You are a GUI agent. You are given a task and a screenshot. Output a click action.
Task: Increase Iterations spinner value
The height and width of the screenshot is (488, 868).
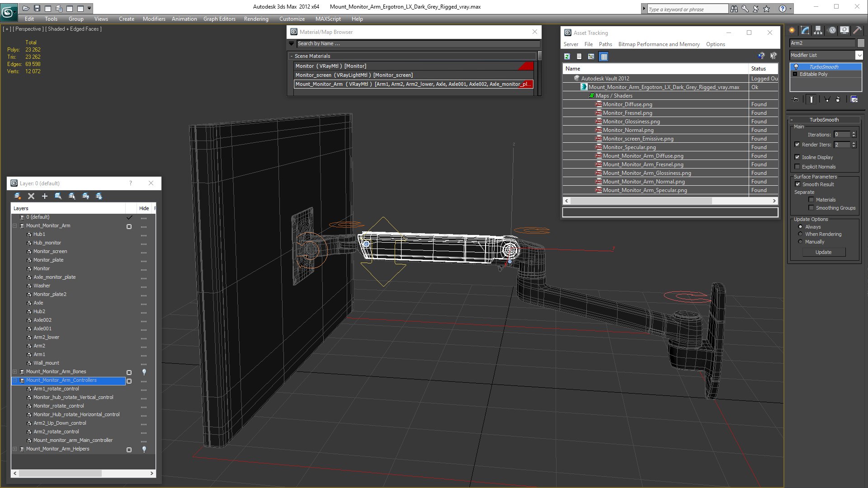pyautogui.click(x=854, y=133)
